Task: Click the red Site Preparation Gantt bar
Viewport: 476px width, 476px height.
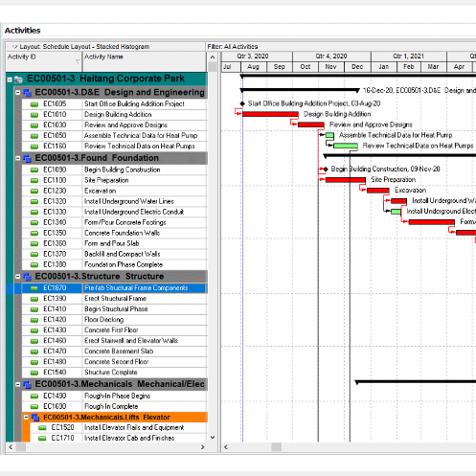Action: [x=346, y=180]
